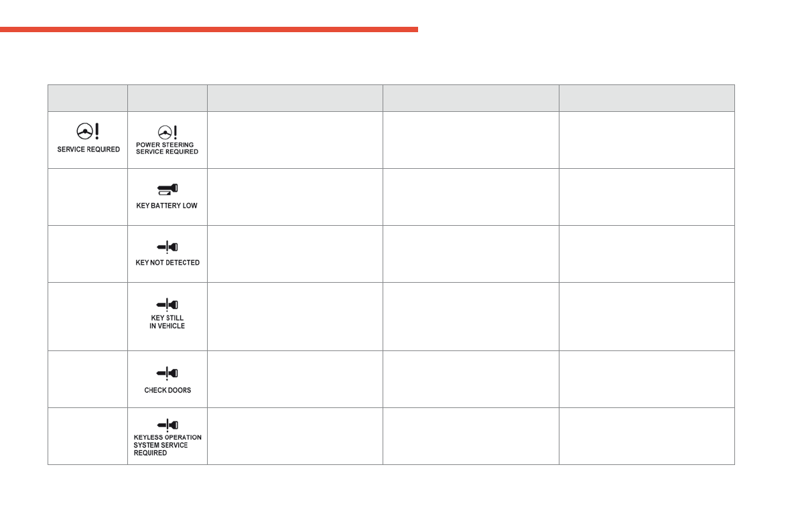Click the empty cell directly right of KEY NOT DETECTED

click(295, 254)
